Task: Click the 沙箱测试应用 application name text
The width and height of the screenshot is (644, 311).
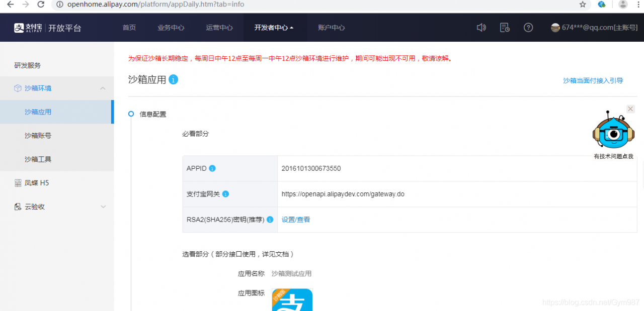Action: (291, 274)
